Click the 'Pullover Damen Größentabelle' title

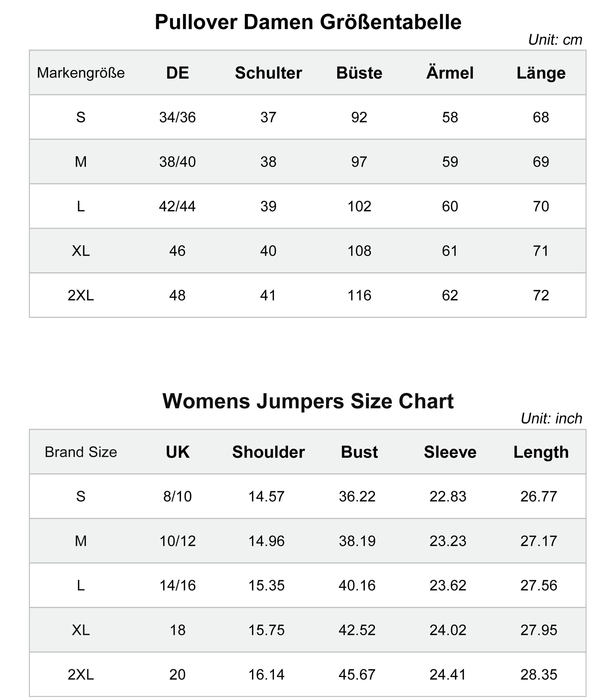[308, 22]
